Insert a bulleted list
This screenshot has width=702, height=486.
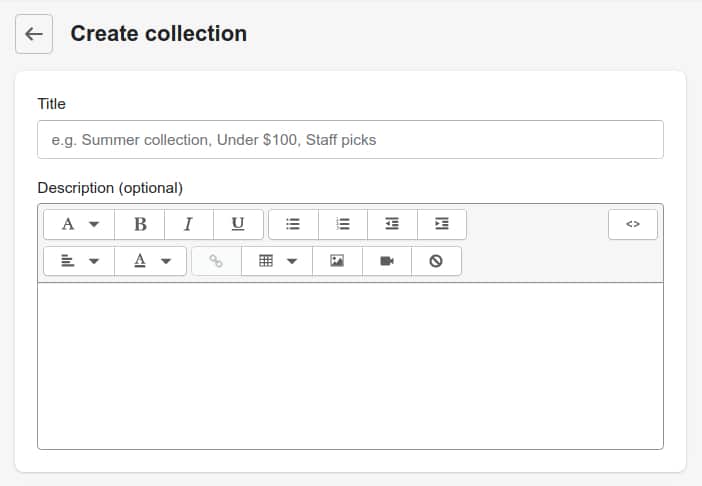(293, 224)
